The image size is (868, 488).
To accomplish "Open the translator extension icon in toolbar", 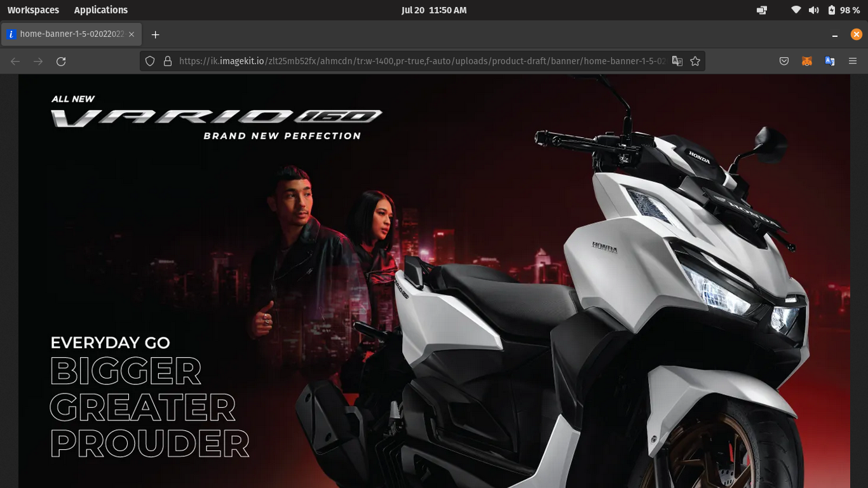I will tap(830, 62).
